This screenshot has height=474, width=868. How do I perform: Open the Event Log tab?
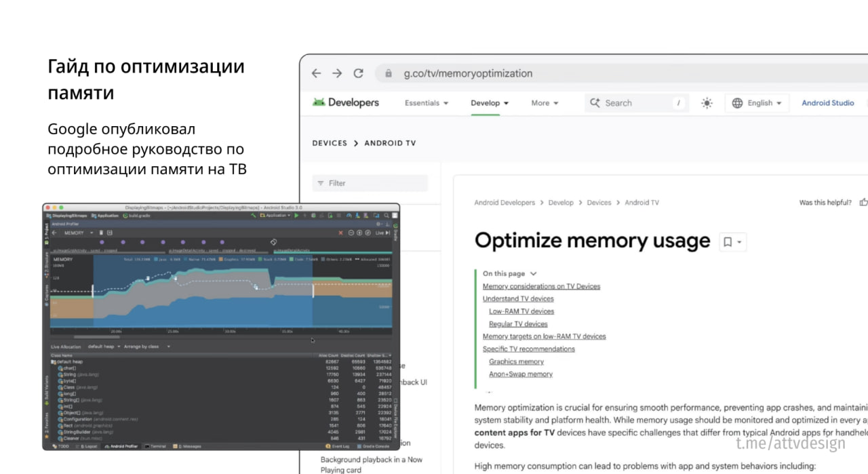click(x=338, y=446)
